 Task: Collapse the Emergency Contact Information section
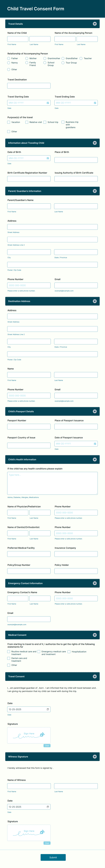(95, 583)
